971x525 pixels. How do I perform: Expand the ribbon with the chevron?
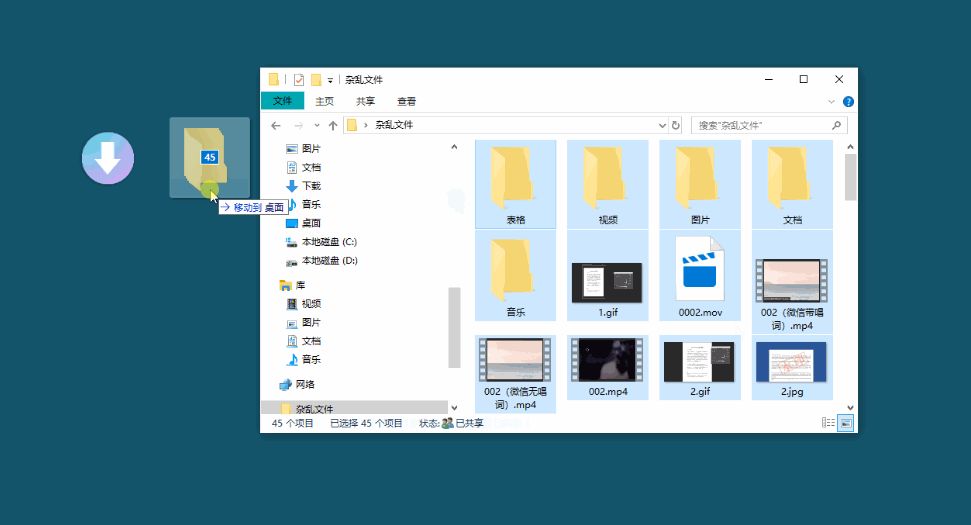831,102
